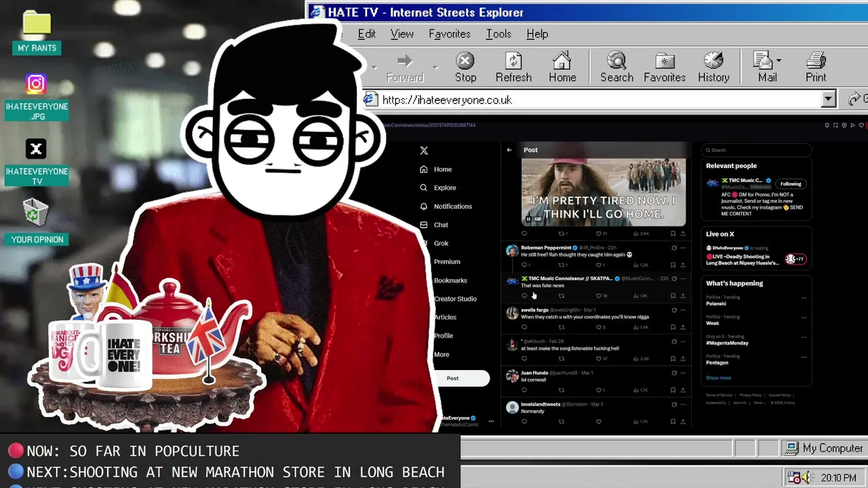Open the View menu

click(x=401, y=34)
